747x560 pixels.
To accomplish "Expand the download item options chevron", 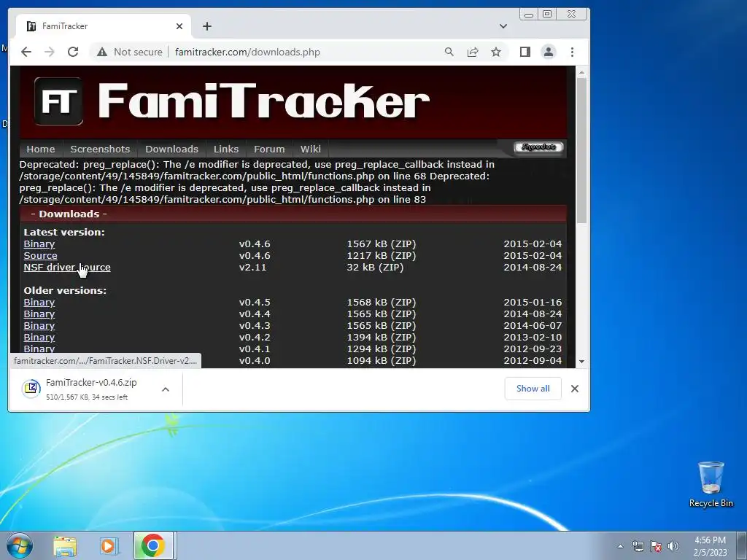I will click(166, 389).
